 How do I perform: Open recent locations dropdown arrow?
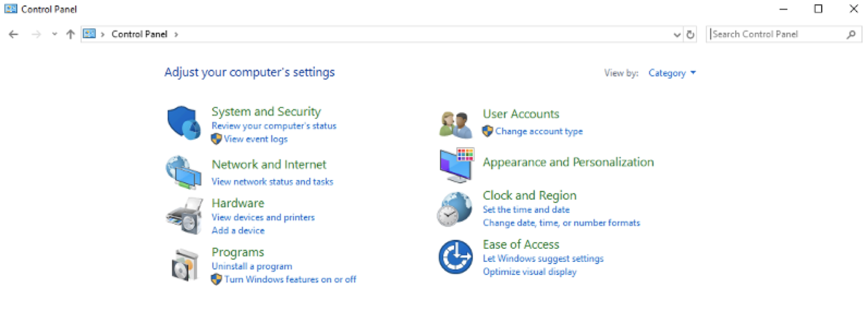point(54,35)
